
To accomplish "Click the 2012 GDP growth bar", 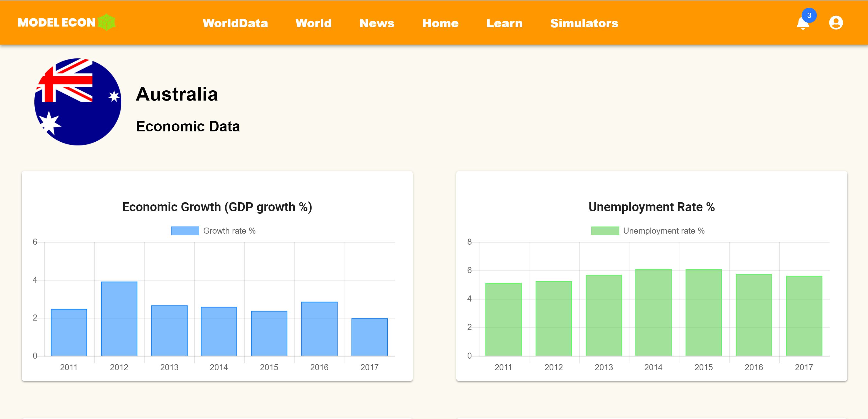I will 119,319.
